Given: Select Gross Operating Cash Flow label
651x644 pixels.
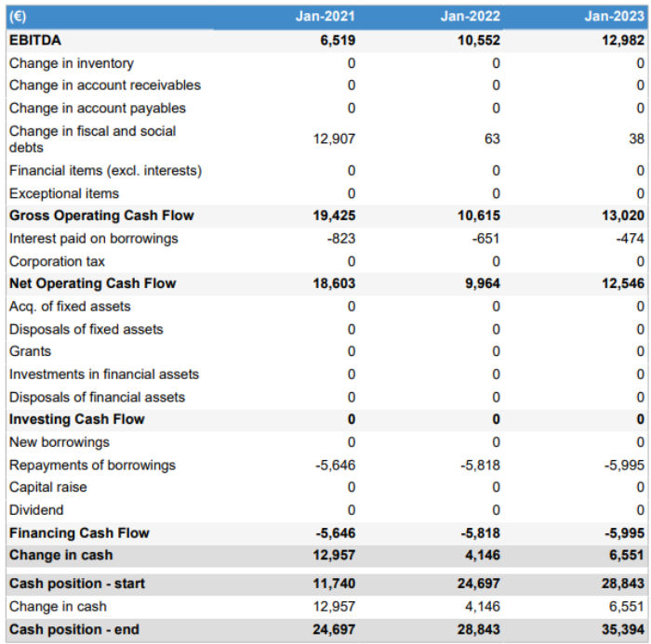Looking at the screenshot, I should [x=101, y=216].
